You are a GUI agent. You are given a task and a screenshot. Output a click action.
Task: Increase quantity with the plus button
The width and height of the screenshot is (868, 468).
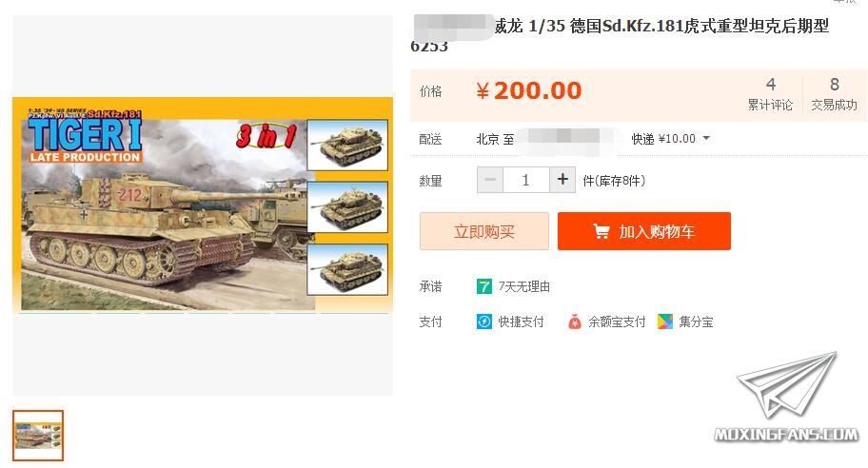(x=562, y=180)
